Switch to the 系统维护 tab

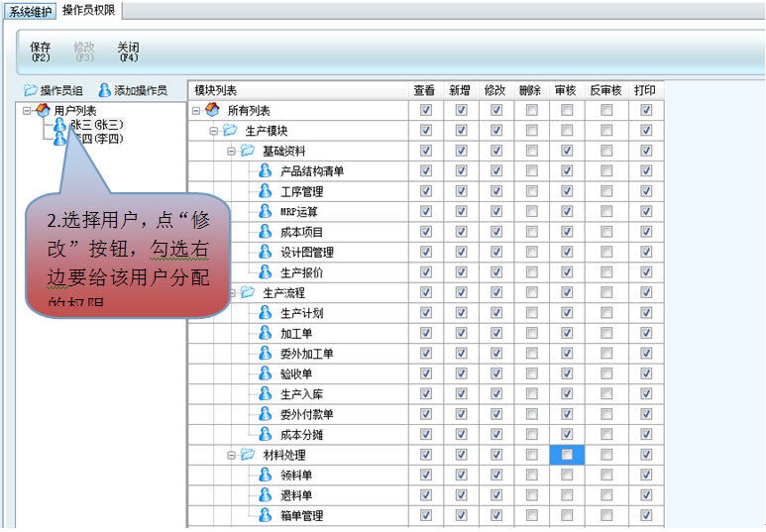(29, 11)
